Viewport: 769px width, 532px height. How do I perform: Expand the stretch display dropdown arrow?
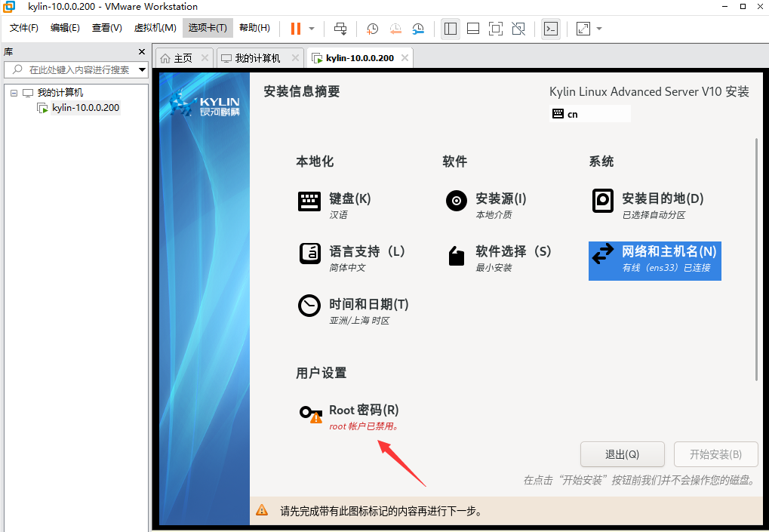pos(598,29)
